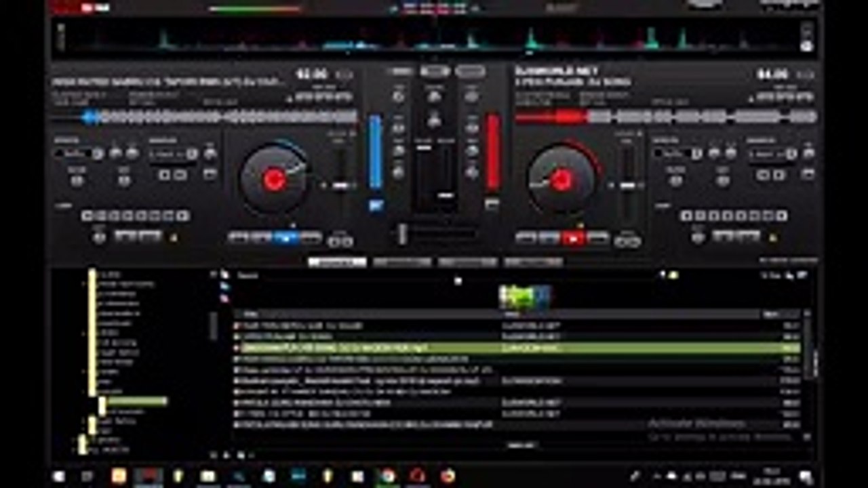This screenshot has height=488, width=868.
Task: Click the right deck jog wheel
Action: pyautogui.click(x=561, y=180)
